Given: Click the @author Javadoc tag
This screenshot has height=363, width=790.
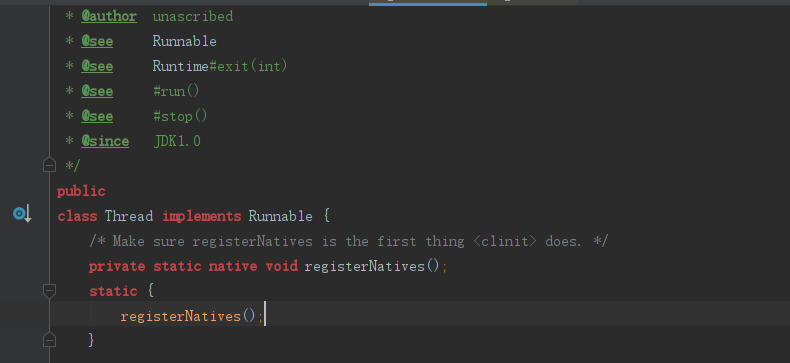Looking at the screenshot, I should click(x=109, y=17).
